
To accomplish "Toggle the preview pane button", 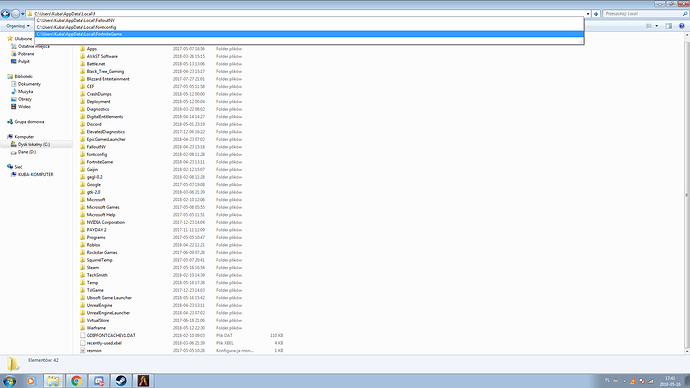I will [669, 26].
